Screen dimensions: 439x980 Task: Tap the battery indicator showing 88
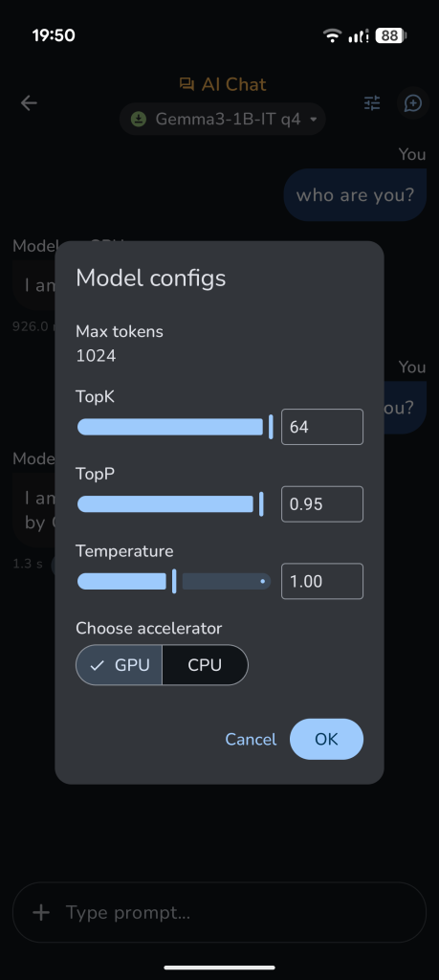tap(391, 35)
